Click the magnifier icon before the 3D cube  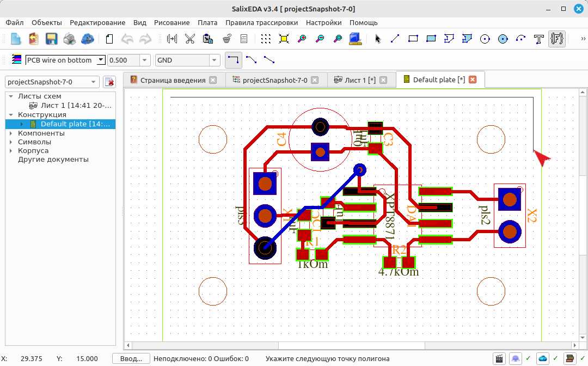(x=338, y=39)
